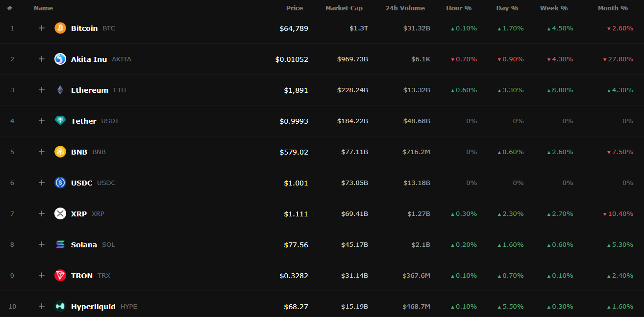This screenshot has height=317, width=644.
Task: Add Akita Inu using the plus icon
Action: point(42,59)
